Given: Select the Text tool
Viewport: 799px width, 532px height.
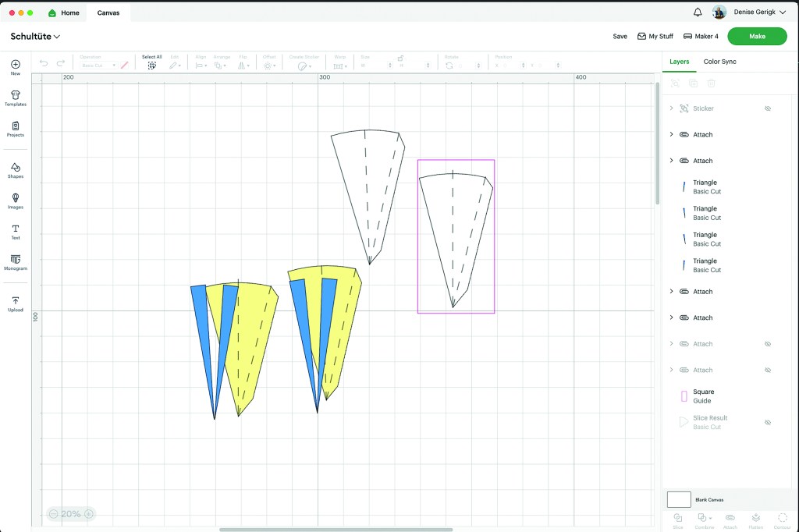Looking at the screenshot, I should click(16, 231).
